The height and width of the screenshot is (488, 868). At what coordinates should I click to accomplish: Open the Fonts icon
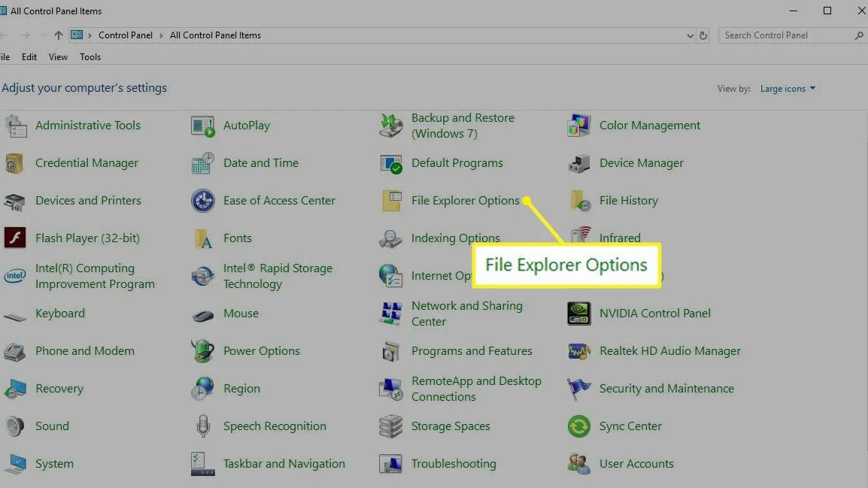[x=203, y=238]
